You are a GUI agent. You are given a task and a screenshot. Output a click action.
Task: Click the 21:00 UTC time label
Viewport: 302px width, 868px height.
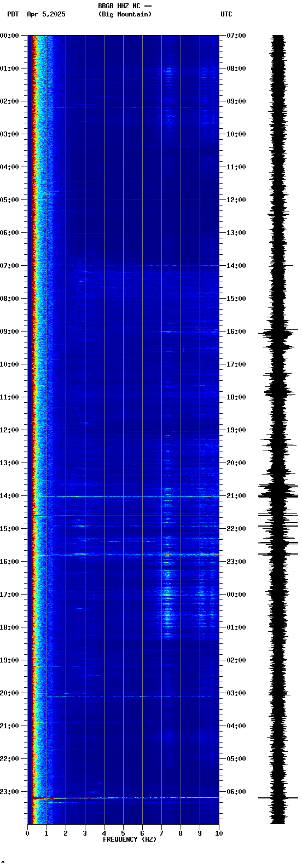click(x=236, y=496)
